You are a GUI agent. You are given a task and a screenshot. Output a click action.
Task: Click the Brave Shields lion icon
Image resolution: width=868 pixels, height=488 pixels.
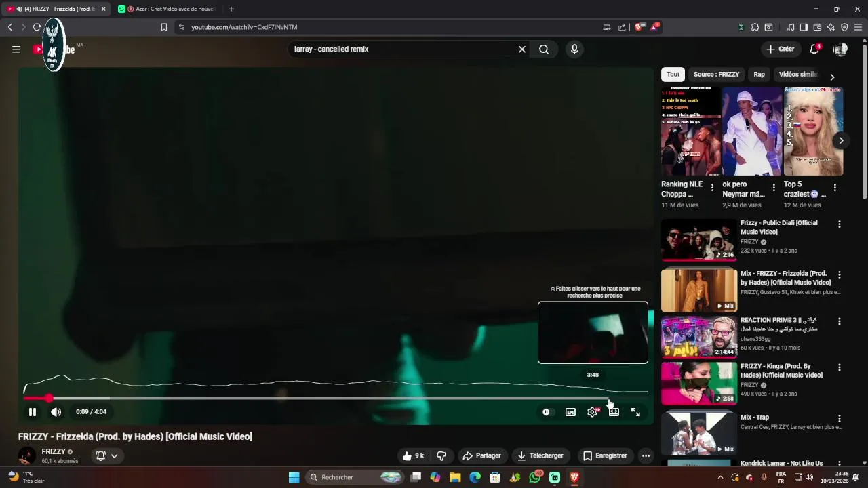click(638, 27)
